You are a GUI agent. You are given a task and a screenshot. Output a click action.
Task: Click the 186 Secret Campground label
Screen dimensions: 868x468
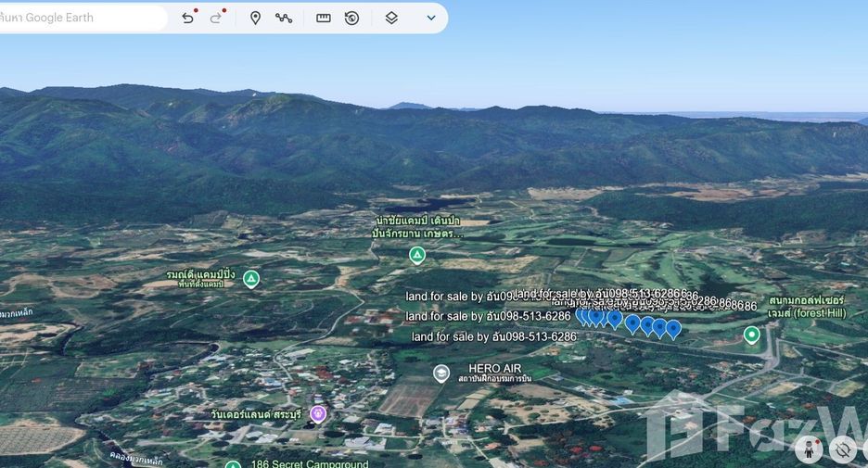[310, 463]
